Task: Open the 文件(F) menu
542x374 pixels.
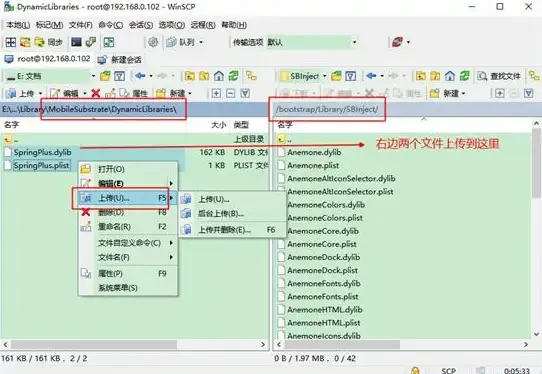Action: click(x=81, y=25)
